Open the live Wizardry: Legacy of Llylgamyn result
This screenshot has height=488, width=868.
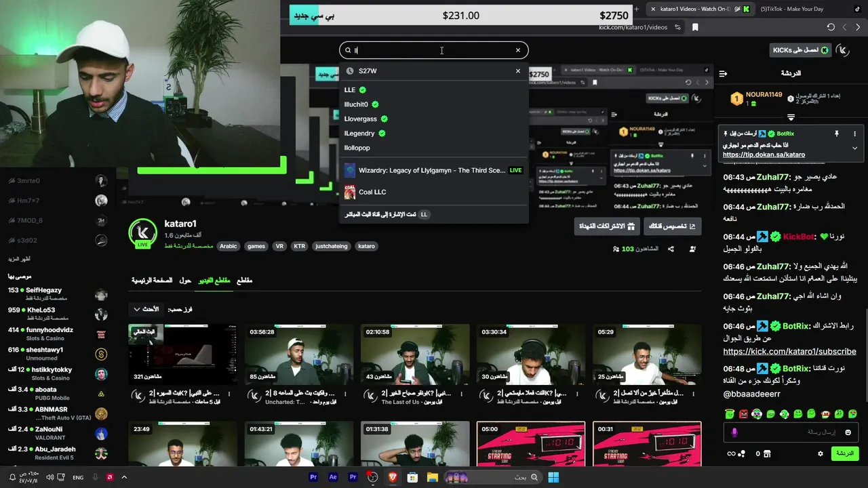(434, 170)
